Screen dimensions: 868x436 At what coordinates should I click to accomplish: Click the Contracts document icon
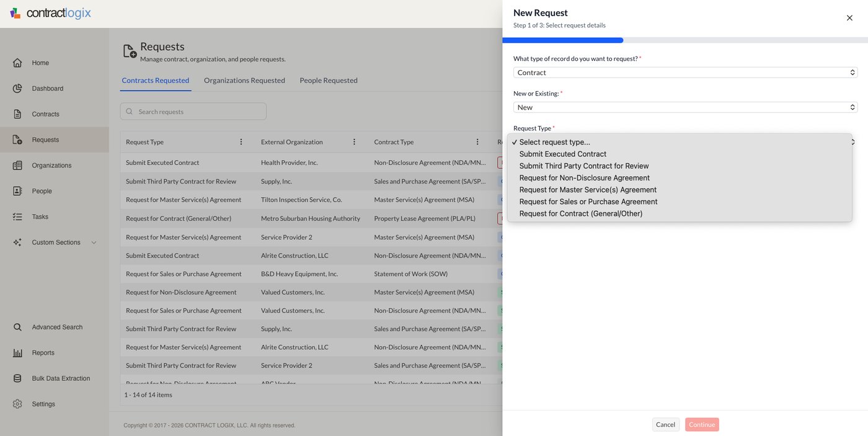[17, 114]
